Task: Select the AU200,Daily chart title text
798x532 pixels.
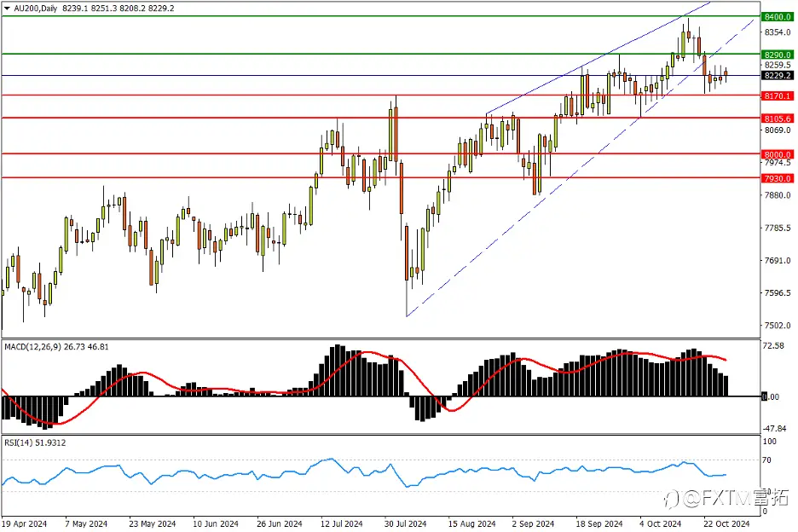Action: pyautogui.click(x=35, y=9)
